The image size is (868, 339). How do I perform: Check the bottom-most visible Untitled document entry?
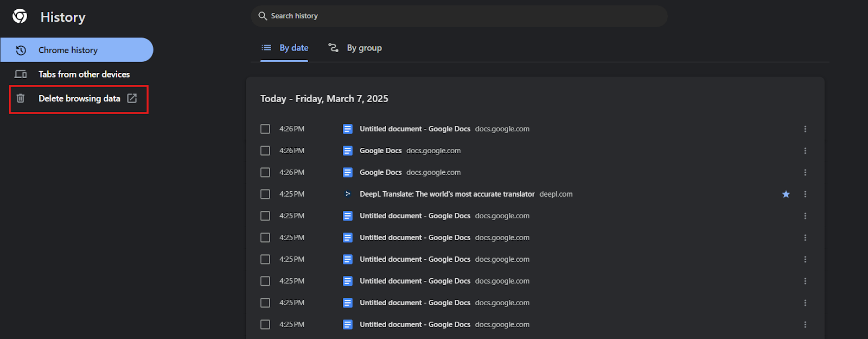[265, 324]
